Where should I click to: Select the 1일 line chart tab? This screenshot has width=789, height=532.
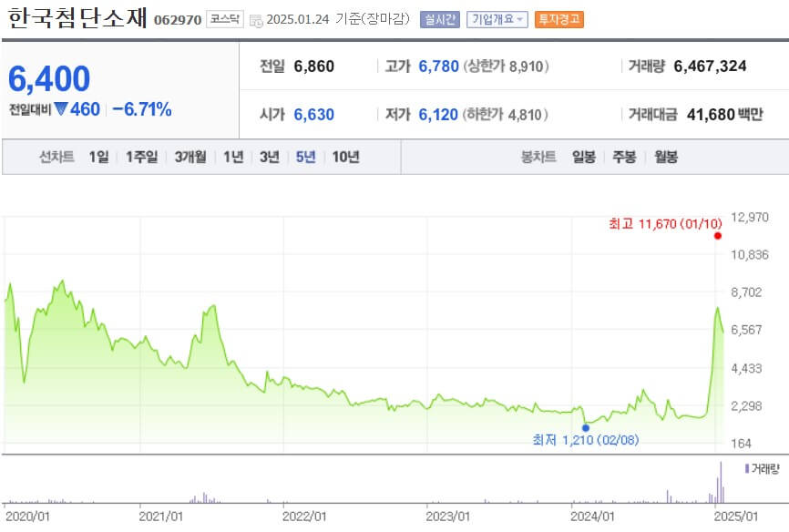[98, 157]
